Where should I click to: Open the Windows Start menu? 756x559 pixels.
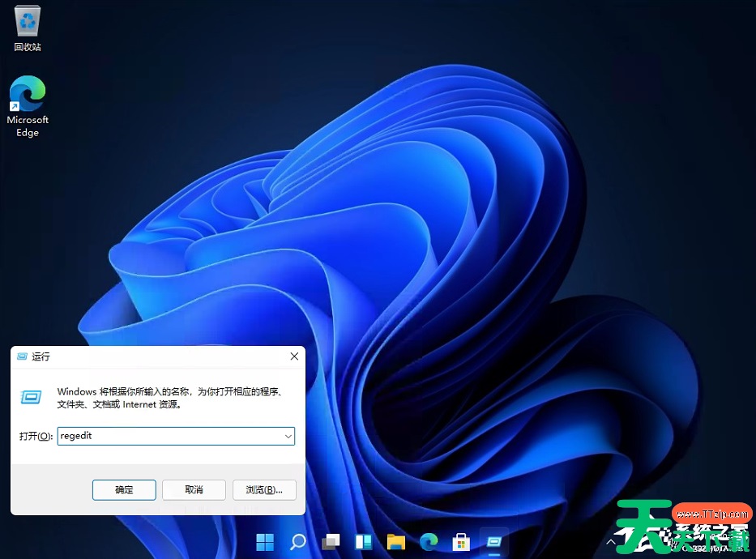[264, 541]
